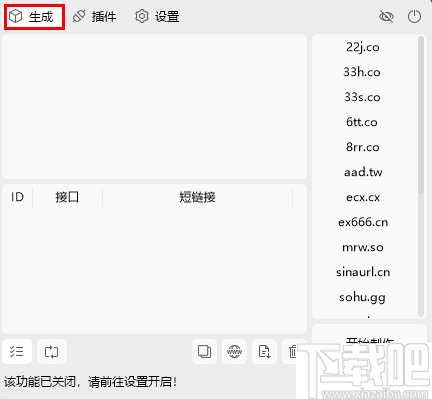Select ecx.cx in the domain list
432x399 pixels.
(x=363, y=197)
